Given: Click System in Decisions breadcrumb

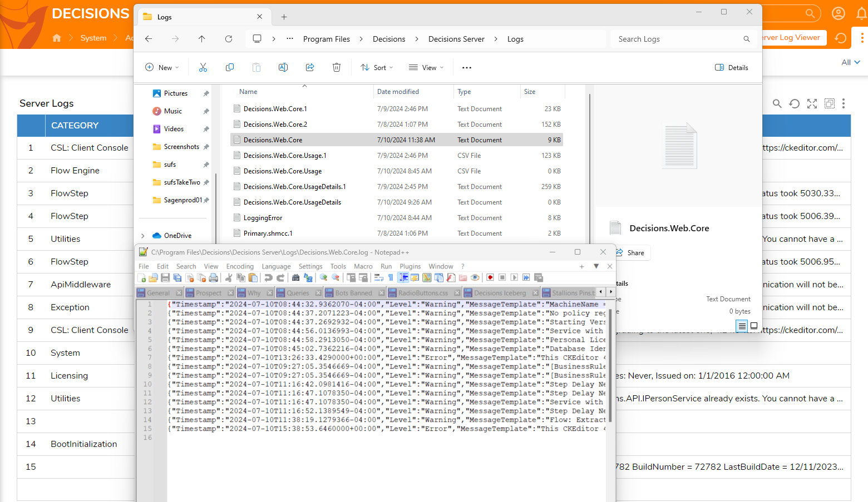Looking at the screenshot, I should point(93,38).
